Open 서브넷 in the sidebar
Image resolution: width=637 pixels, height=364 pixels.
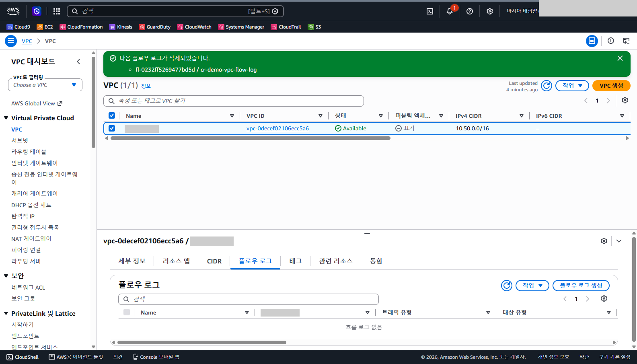coord(20,140)
